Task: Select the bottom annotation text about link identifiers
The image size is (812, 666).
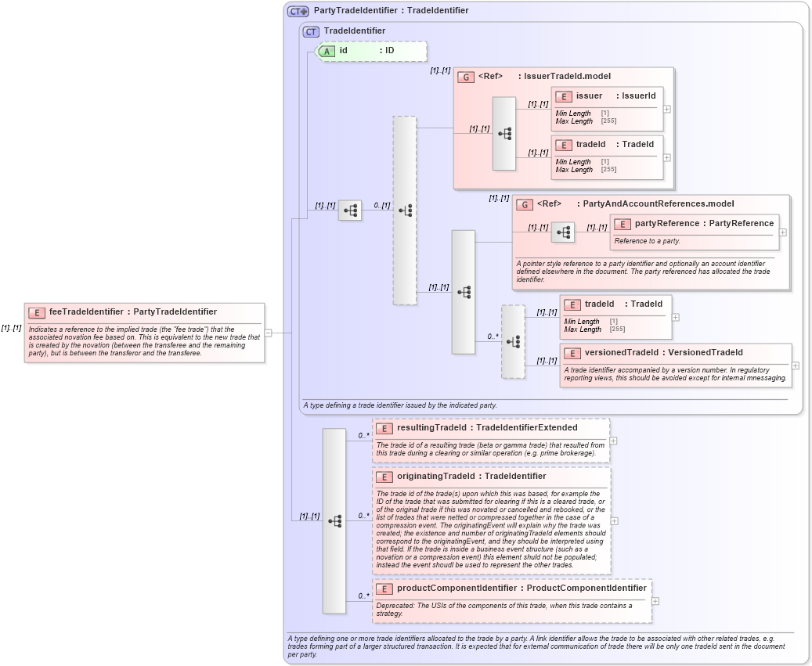Action: [x=540, y=645]
